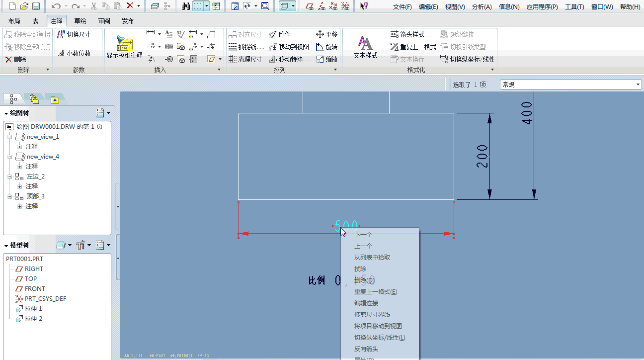
Task: Click the 小数位数 button
Action: pyautogui.click(x=79, y=53)
